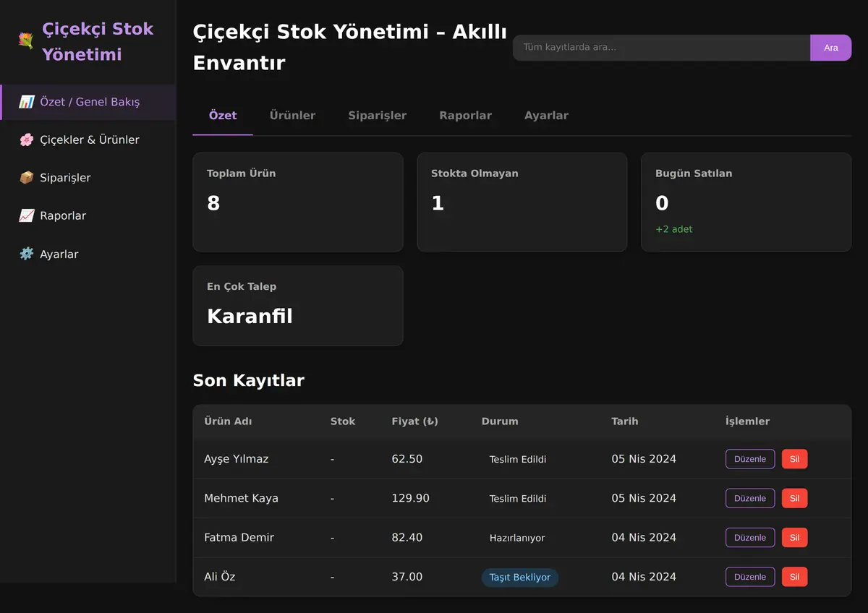This screenshot has width=868, height=613.
Task: Edit the Fatma Demir record
Action: coord(750,538)
